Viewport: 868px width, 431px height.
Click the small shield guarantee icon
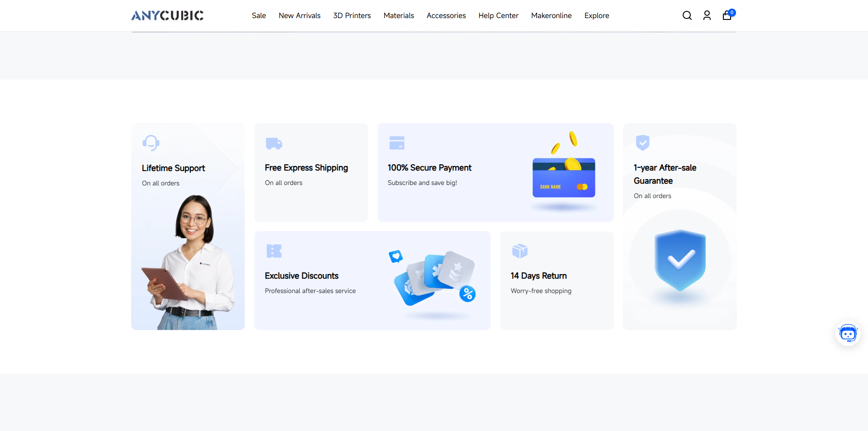pyautogui.click(x=642, y=142)
